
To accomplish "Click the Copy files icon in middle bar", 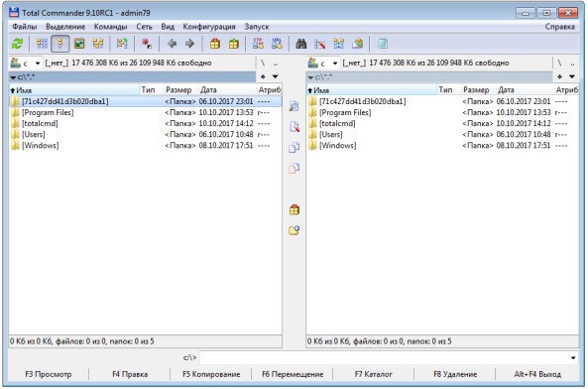I will coord(294,148).
